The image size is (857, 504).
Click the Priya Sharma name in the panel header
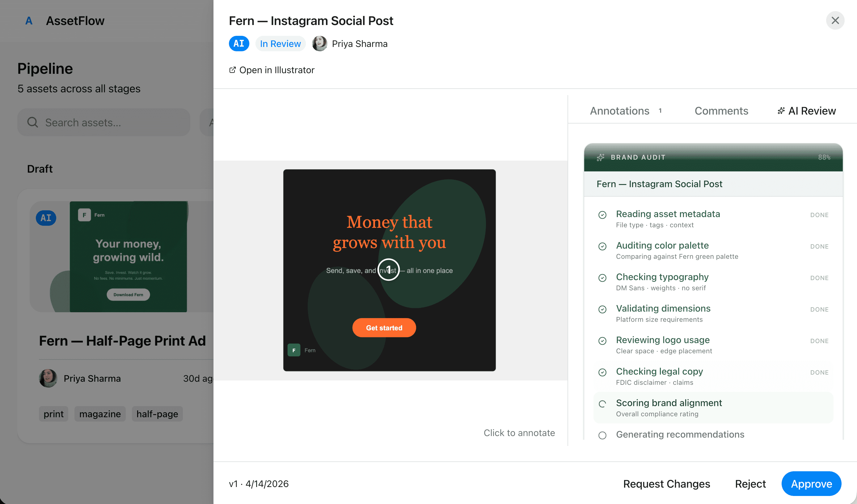point(360,44)
